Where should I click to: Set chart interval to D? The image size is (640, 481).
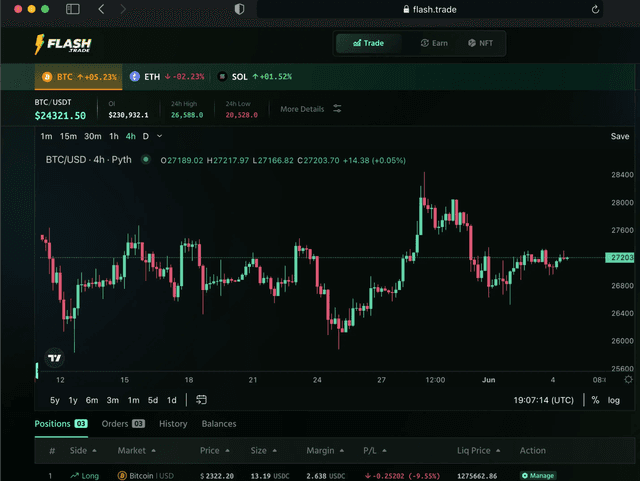tap(146, 136)
